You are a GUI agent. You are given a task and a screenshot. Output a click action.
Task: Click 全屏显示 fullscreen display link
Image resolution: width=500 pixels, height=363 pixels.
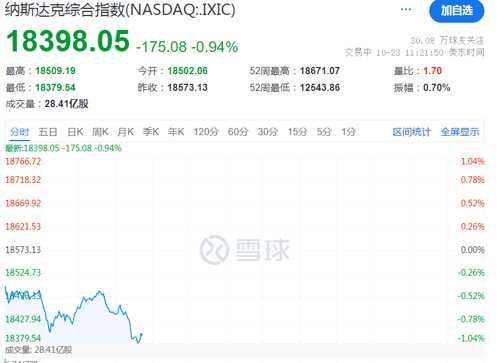click(460, 132)
